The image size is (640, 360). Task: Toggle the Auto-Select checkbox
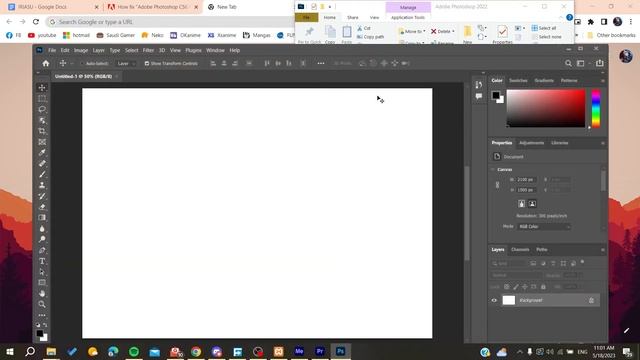pos(82,64)
